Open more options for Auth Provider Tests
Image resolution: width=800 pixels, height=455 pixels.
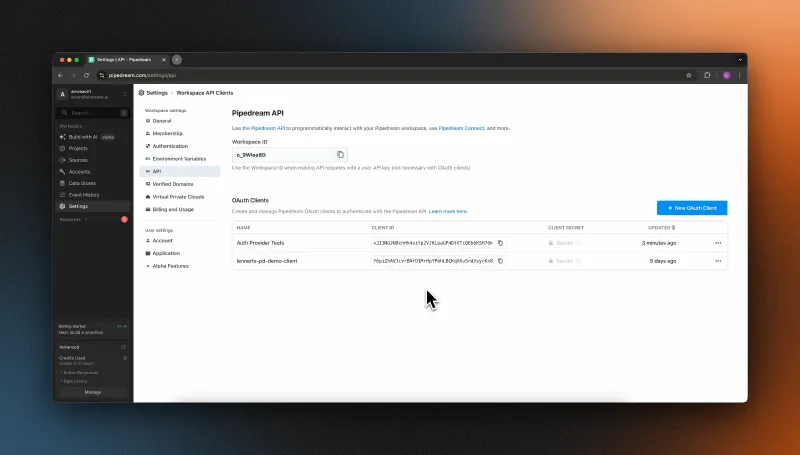717,243
